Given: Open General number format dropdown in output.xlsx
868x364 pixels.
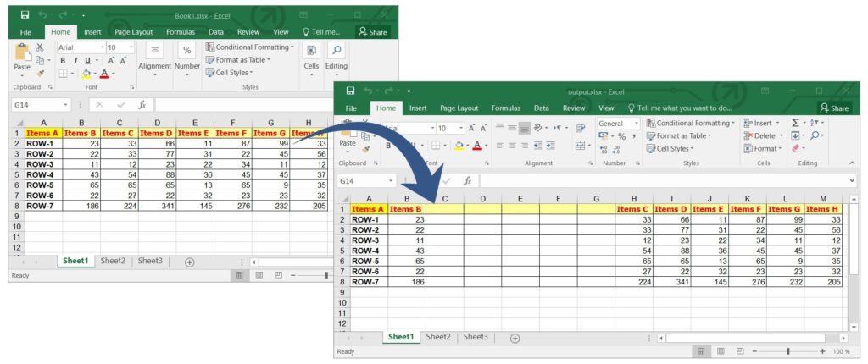Looking at the screenshot, I should tap(636, 124).
